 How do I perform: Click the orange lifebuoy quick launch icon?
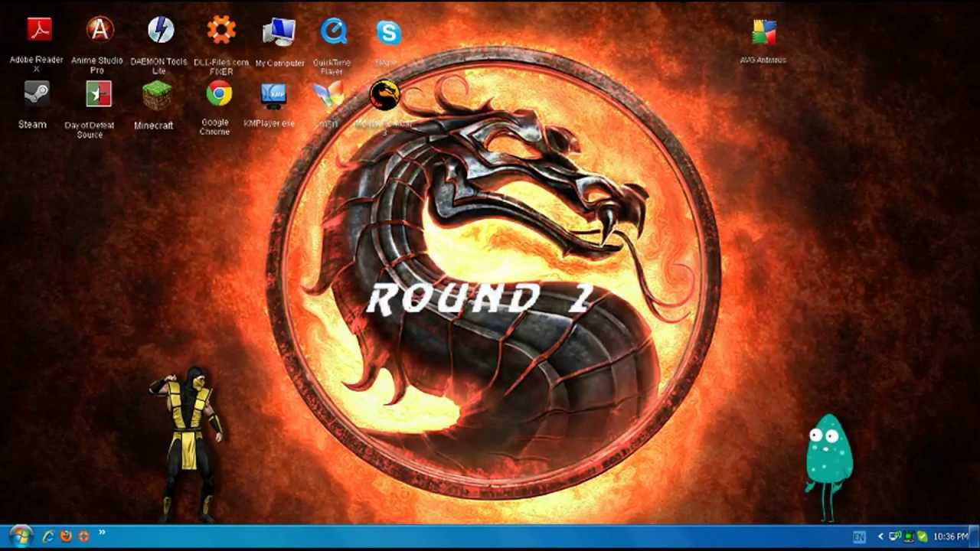tap(83, 536)
